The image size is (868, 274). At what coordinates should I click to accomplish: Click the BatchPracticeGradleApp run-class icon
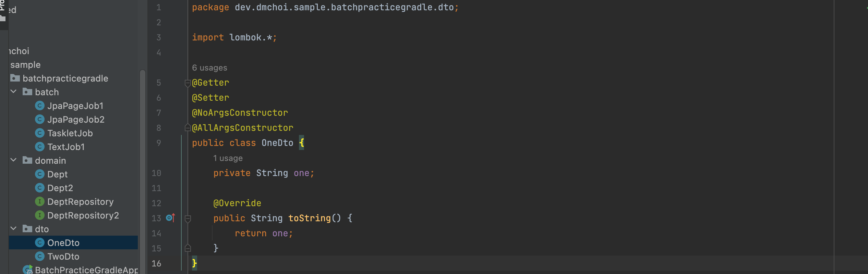click(28, 270)
